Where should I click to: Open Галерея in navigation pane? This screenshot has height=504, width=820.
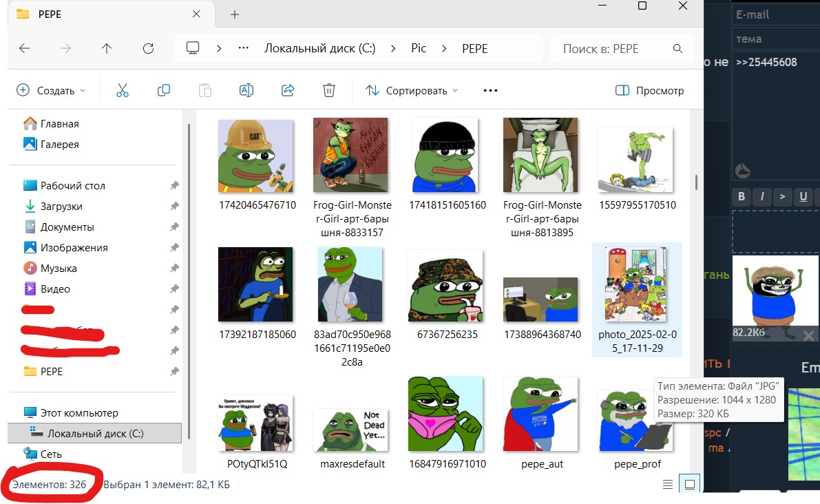tap(60, 145)
